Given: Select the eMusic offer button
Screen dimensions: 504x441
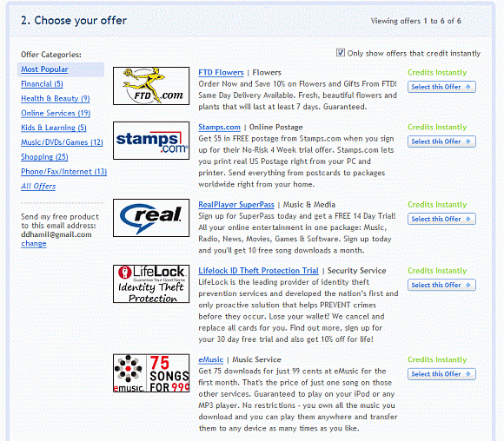Looking at the screenshot, I should [x=441, y=374].
